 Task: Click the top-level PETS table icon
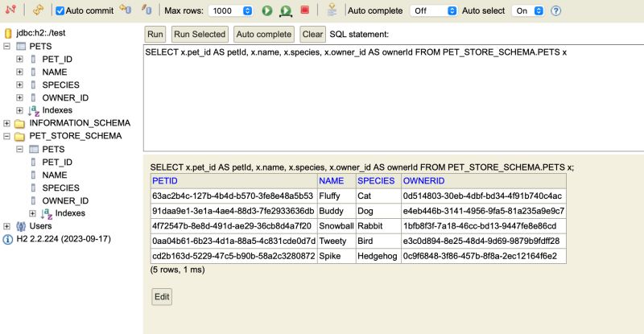point(21,47)
